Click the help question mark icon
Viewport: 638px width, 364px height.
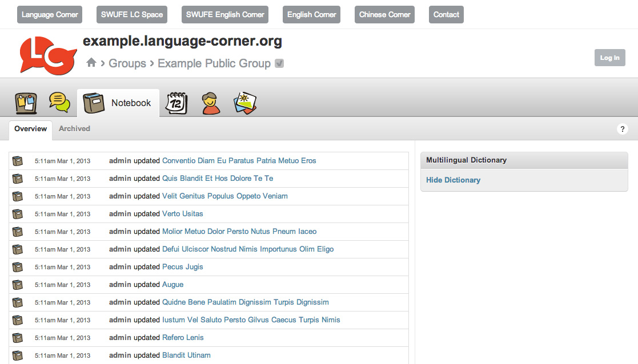click(x=622, y=129)
